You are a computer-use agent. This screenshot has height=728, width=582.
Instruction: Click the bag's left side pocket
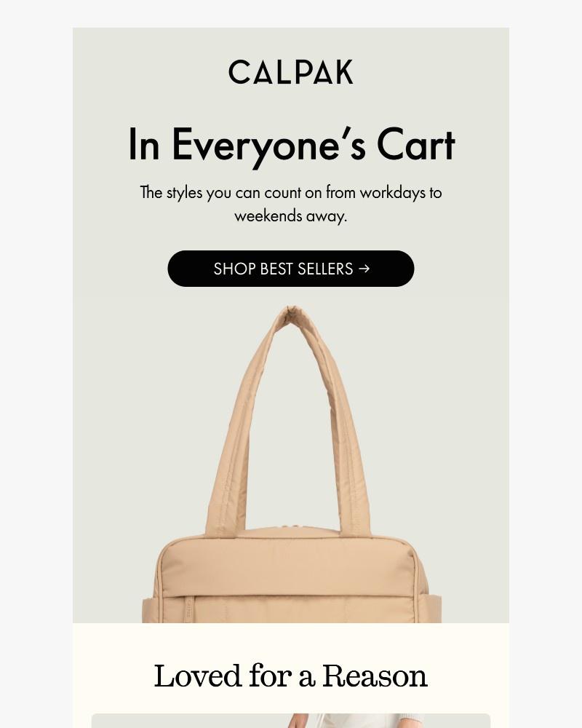[149, 611]
